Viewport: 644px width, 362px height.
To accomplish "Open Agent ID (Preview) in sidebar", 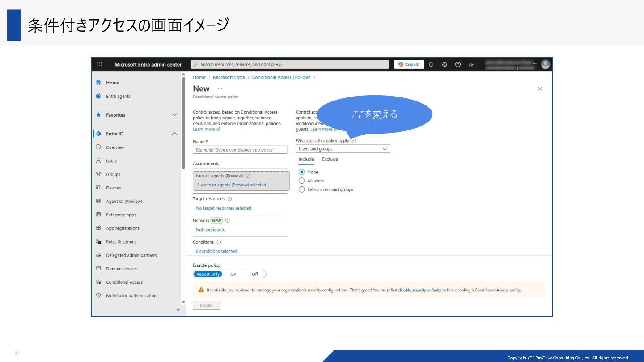I will [x=124, y=202].
